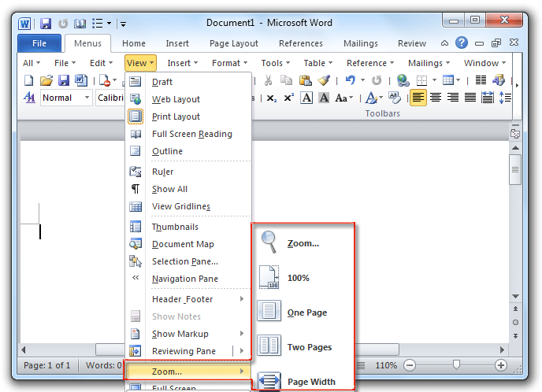542x392 pixels.
Task: Click the Align Text Right icon
Action: [x=453, y=98]
